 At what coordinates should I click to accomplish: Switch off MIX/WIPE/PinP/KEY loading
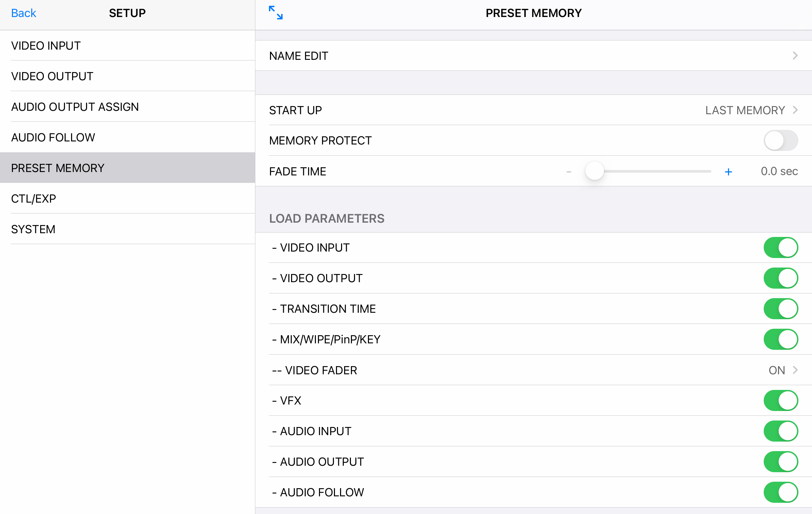tap(780, 339)
